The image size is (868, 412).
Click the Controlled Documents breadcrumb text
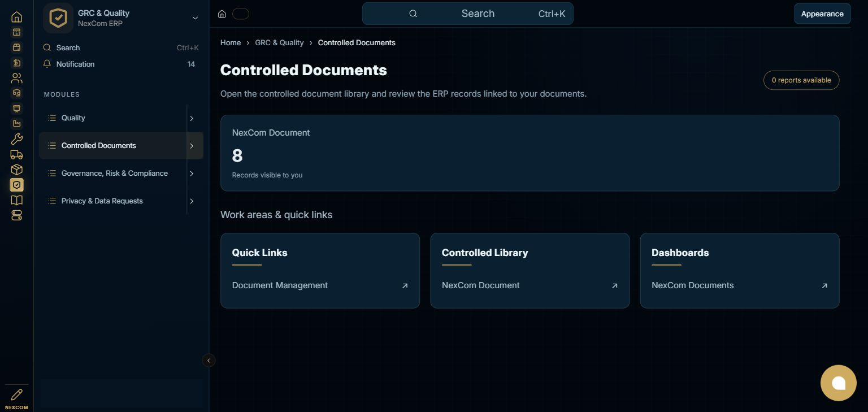[357, 43]
